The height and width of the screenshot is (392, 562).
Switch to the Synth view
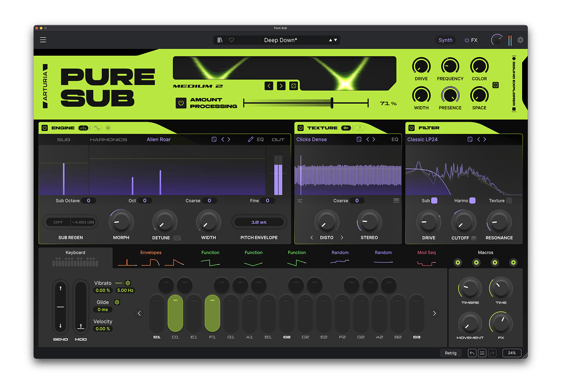pos(445,40)
